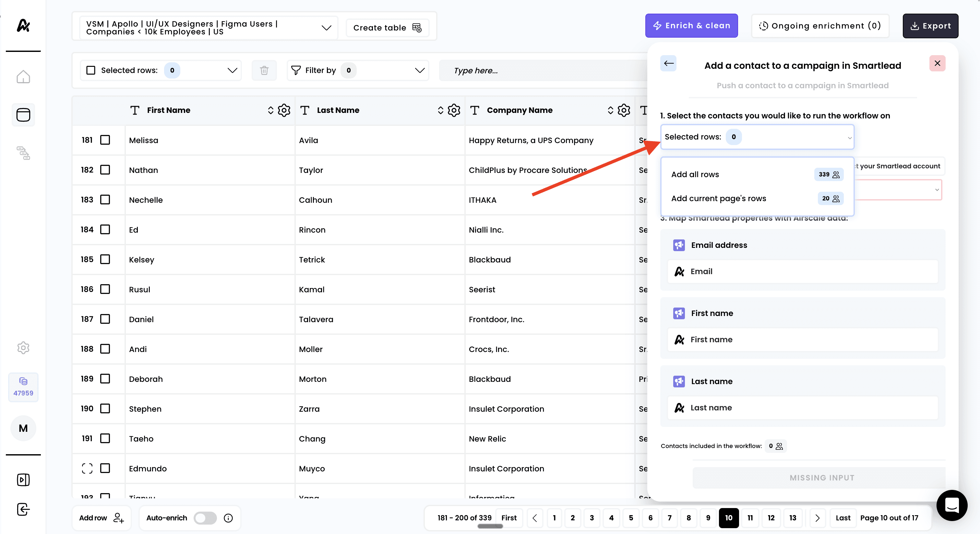Expand the toolbar Selected rows dropdown

[232, 70]
